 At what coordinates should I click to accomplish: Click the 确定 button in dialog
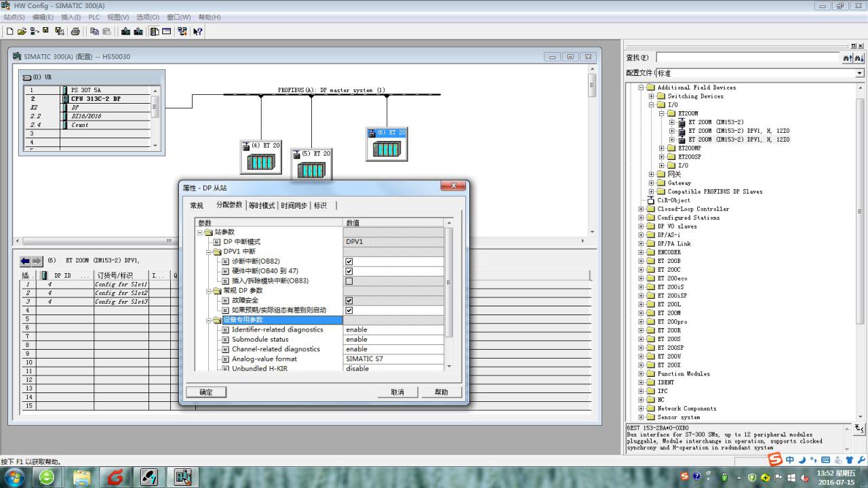point(206,392)
